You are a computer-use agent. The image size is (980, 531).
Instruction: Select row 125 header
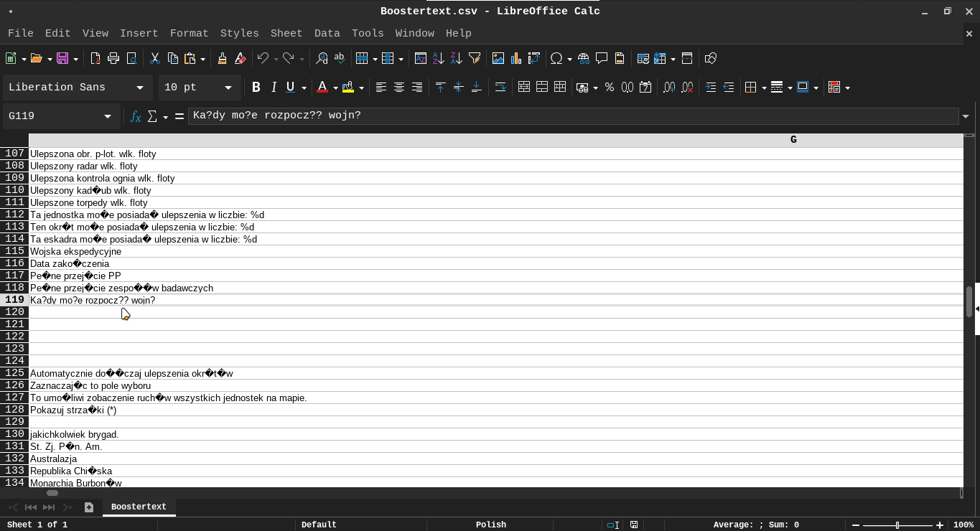[14, 373]
